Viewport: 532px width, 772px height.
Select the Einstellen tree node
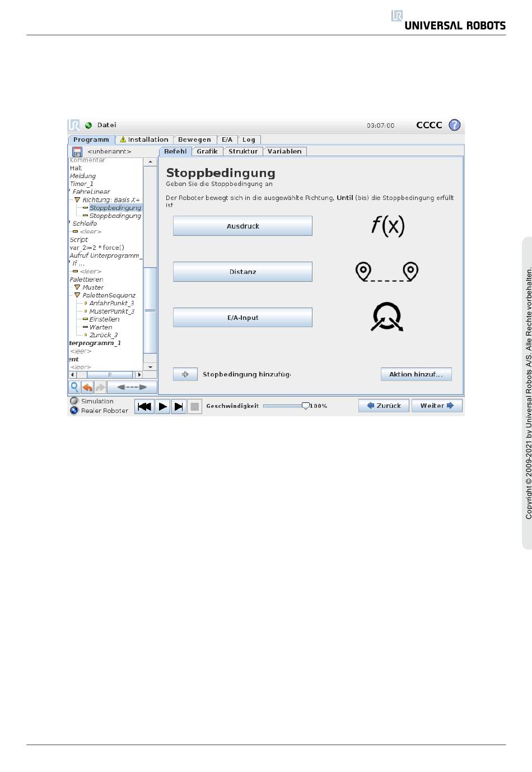coord(105,319)
